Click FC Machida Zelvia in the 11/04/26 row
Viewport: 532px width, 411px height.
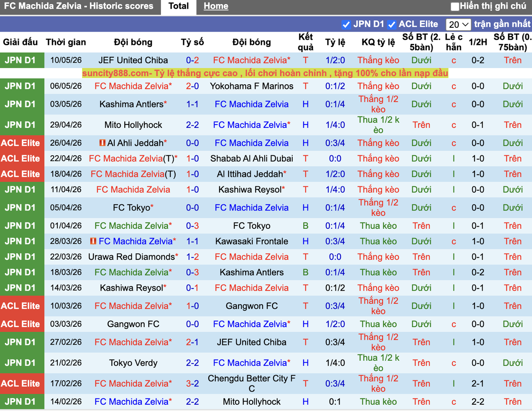point(133,190)
